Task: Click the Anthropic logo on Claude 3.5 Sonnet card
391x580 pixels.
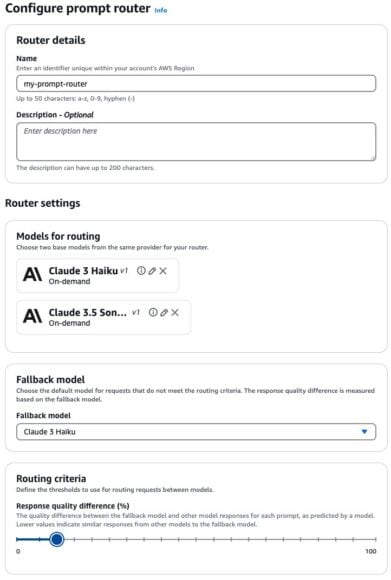Action: 33,317
